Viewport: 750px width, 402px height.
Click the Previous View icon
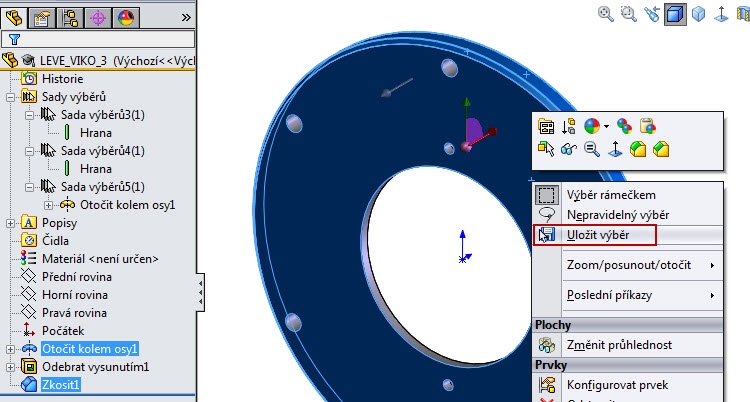click(x=652, y=14)
